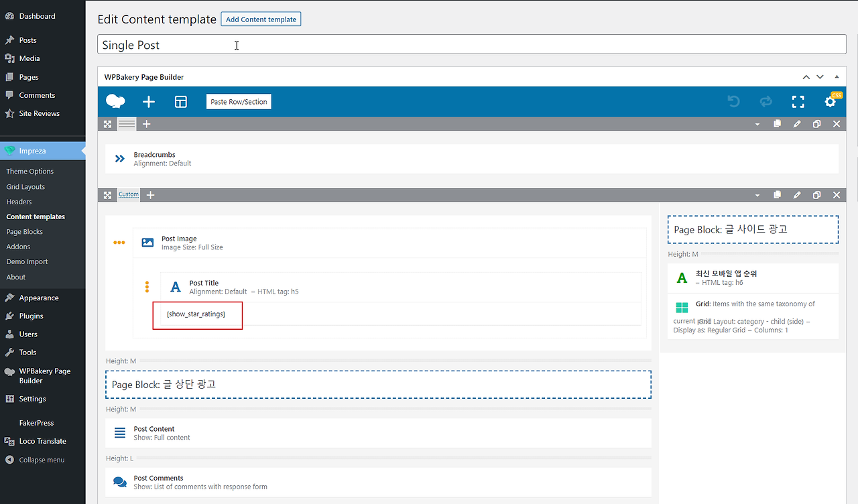Select the Post Content element
Viewport: 858px width, 504px height.
coord(378,433)
